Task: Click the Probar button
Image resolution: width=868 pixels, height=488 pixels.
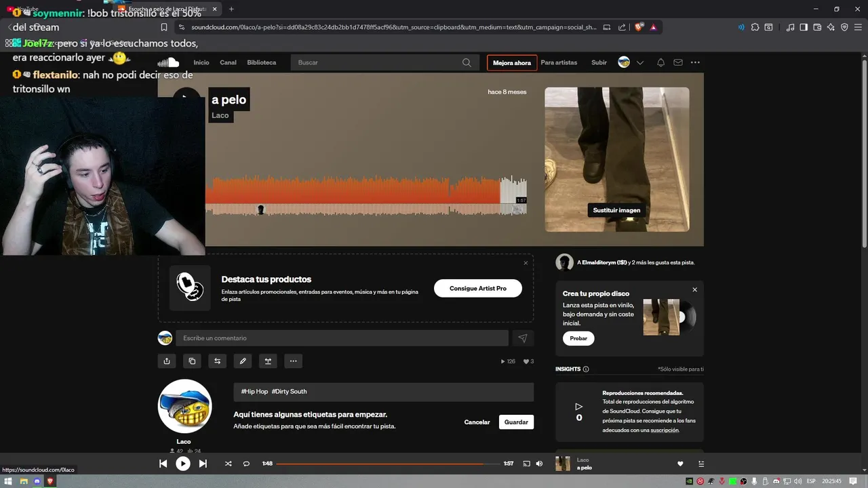Action: [578, 338]
